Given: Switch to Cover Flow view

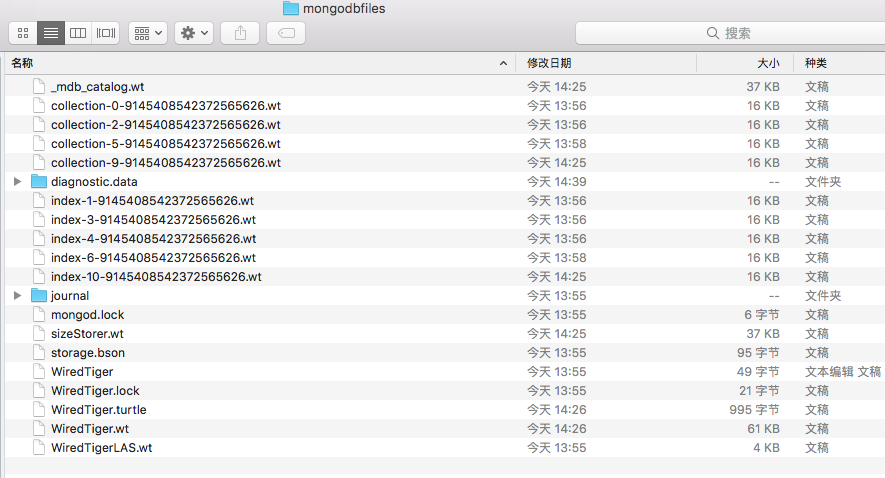Looking at the screenshot, I should (x=106, y=33).
